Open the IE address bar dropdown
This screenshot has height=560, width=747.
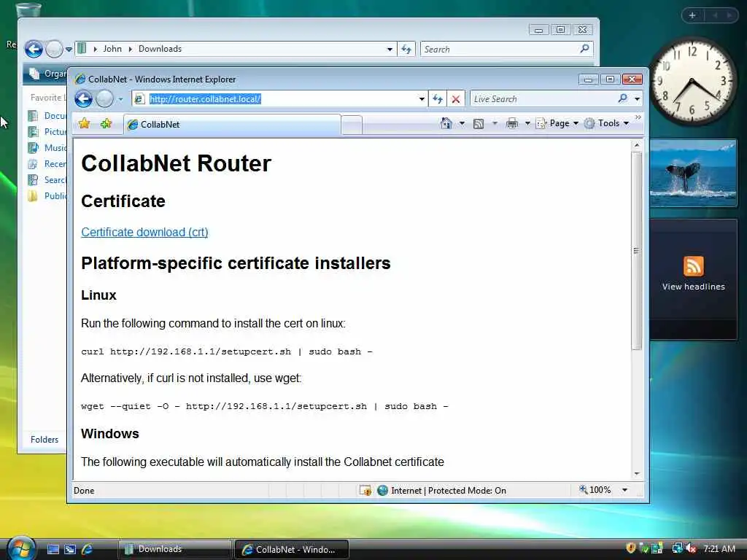click(x=422, y=99)
